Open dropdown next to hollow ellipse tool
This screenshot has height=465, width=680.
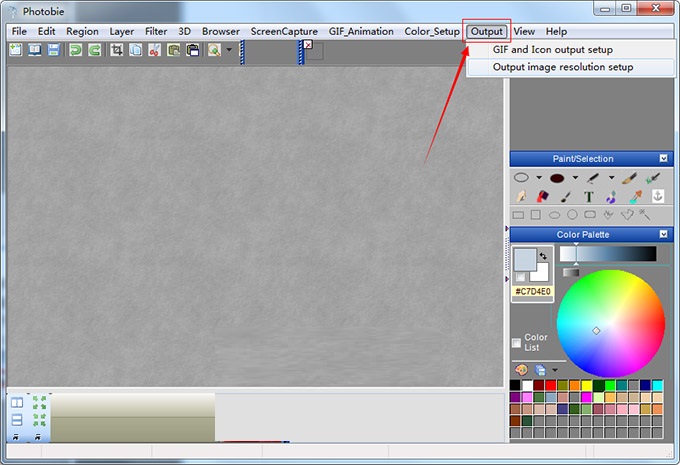click(x=539, y=177)
